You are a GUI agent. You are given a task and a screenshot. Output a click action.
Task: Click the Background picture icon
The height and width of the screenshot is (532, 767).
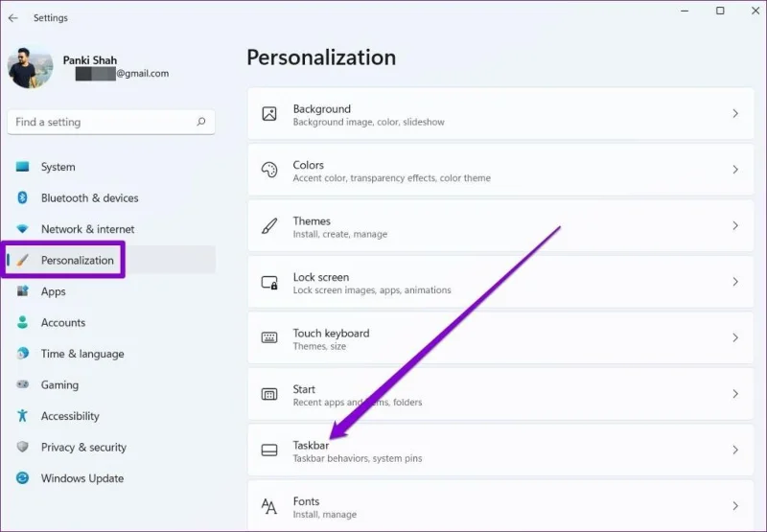click(x=269, y=114)
